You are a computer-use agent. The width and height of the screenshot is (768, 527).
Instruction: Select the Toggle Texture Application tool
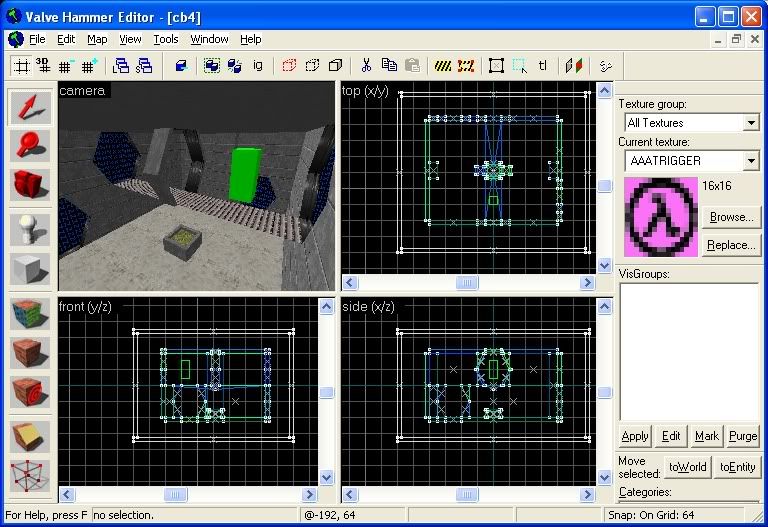click(30, 314)
